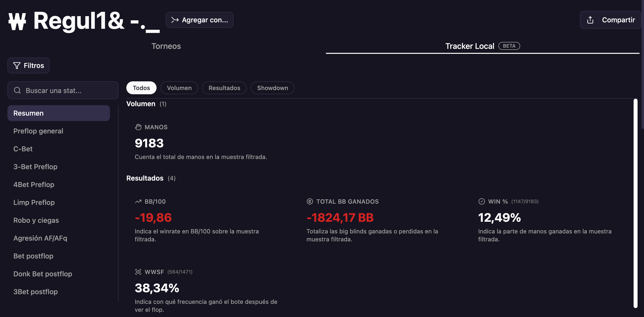This screenshot has height=317, width=644.
Task: Open the Agregar con... button
Action: tap(199, 20)
